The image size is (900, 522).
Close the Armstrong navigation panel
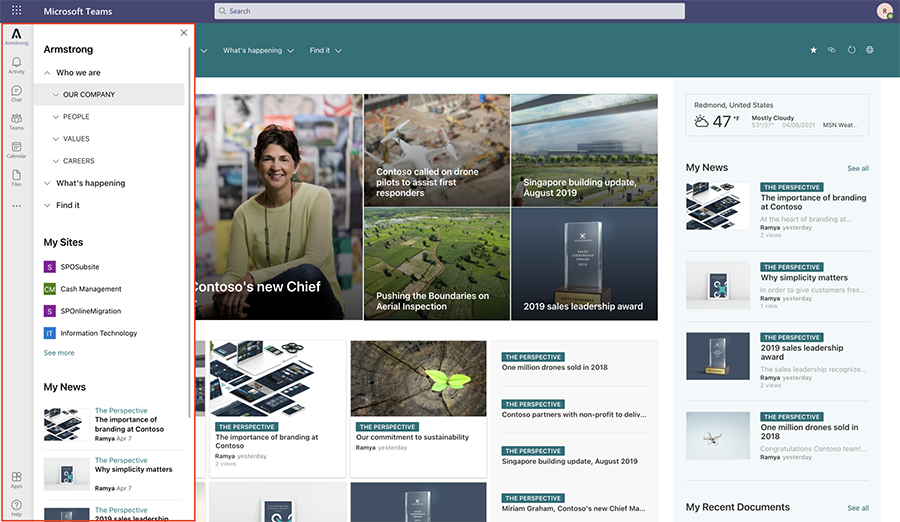pyautogui.click(x=184, y=33)
